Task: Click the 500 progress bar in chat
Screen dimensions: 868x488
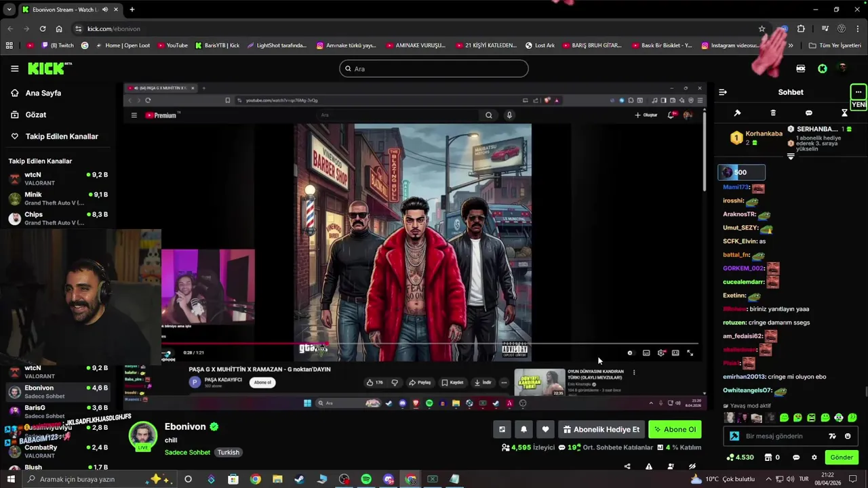Action: tap(742, 172)
